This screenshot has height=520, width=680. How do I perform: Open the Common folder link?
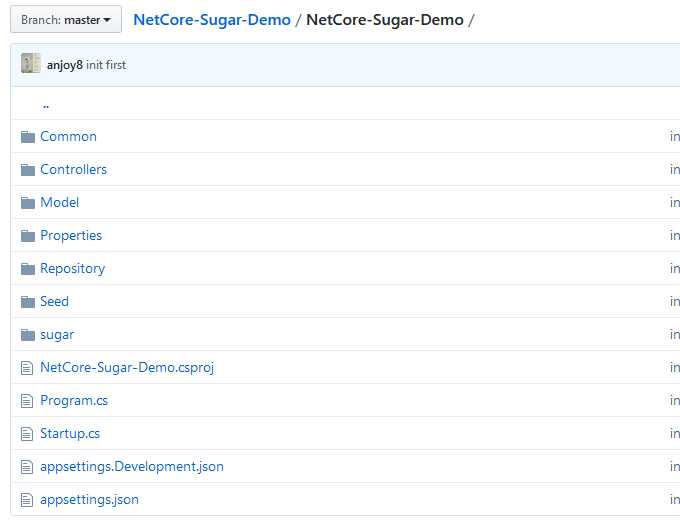(x=68, y=137)
